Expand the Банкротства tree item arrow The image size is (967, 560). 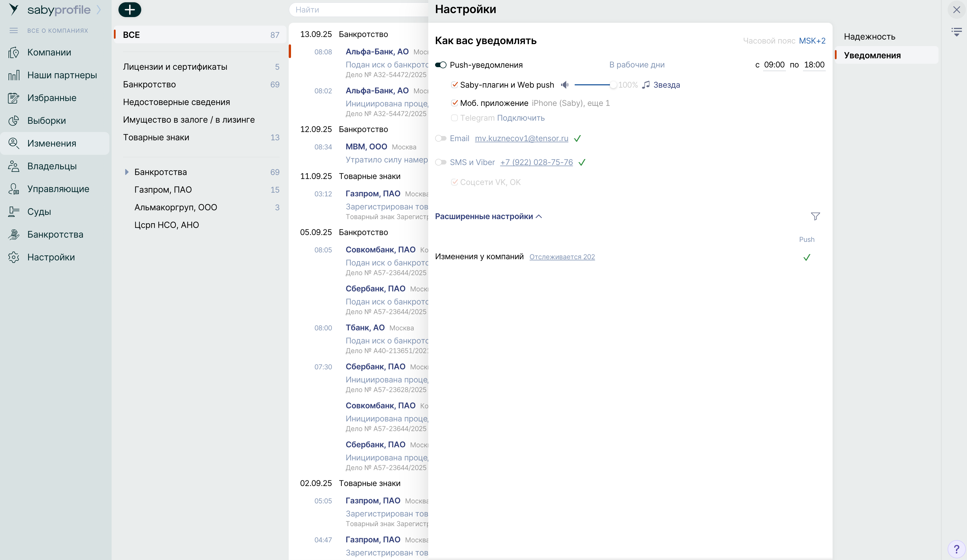click(x=127, y=172)
